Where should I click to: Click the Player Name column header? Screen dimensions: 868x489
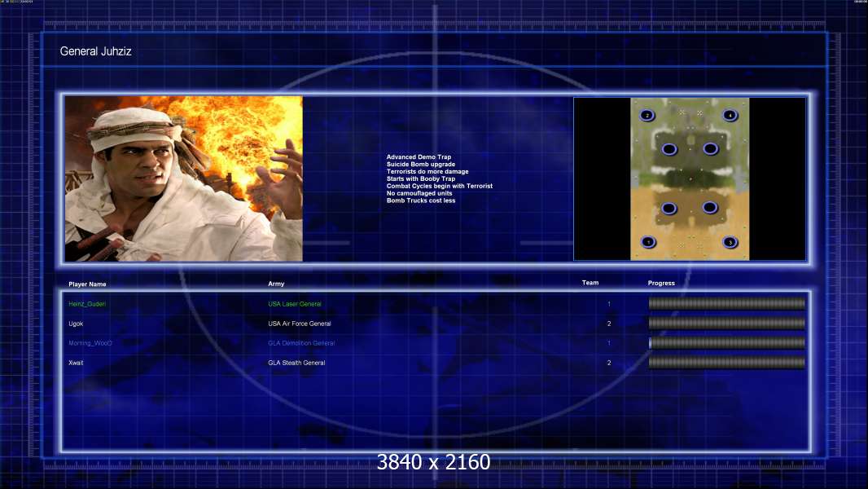point(87,284)
